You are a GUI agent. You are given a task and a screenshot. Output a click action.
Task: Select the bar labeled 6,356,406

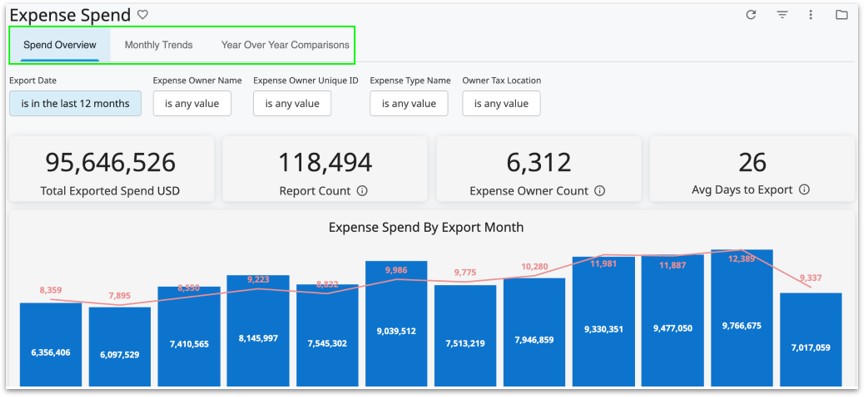coord(51,345)
